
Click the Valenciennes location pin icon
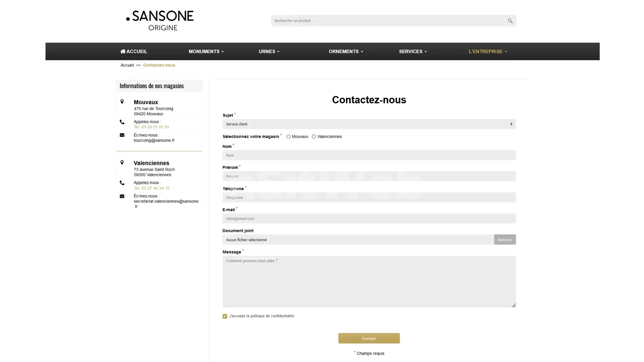(122, 162)
